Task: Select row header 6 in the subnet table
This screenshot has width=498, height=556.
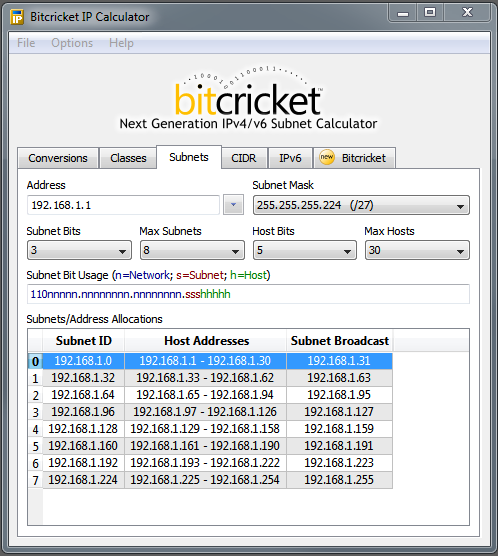Action: tap(35, 463)
